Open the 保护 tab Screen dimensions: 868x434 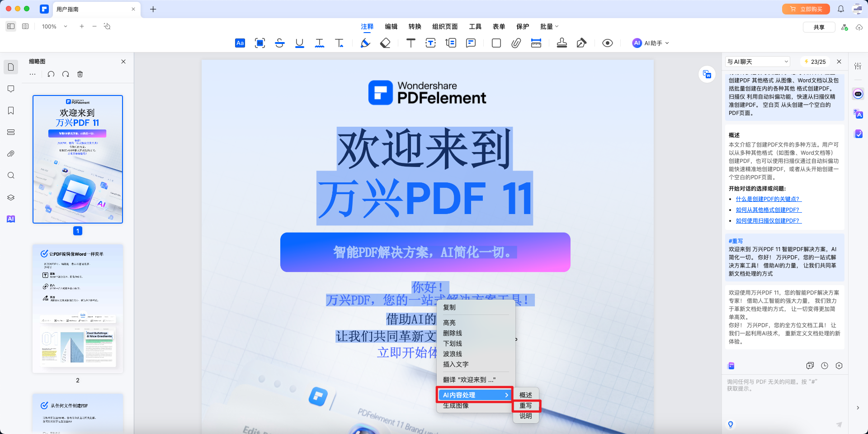click(523, 27)
